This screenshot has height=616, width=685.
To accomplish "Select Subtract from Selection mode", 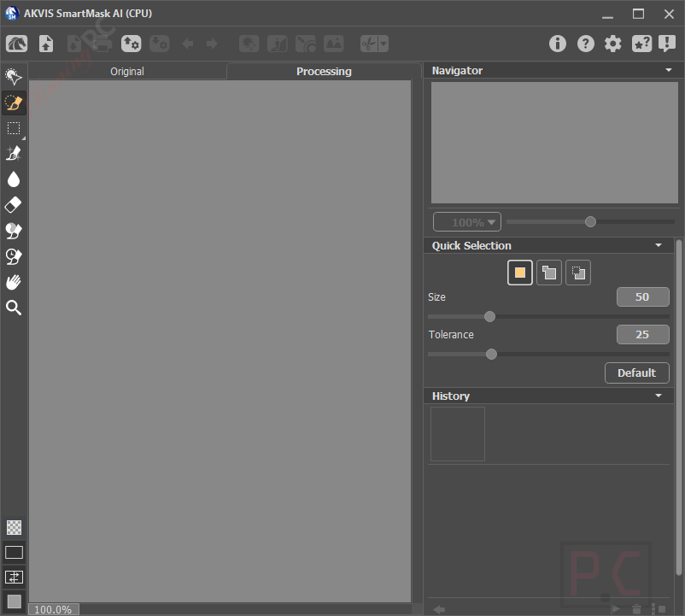I will click(x=578, y=273).
